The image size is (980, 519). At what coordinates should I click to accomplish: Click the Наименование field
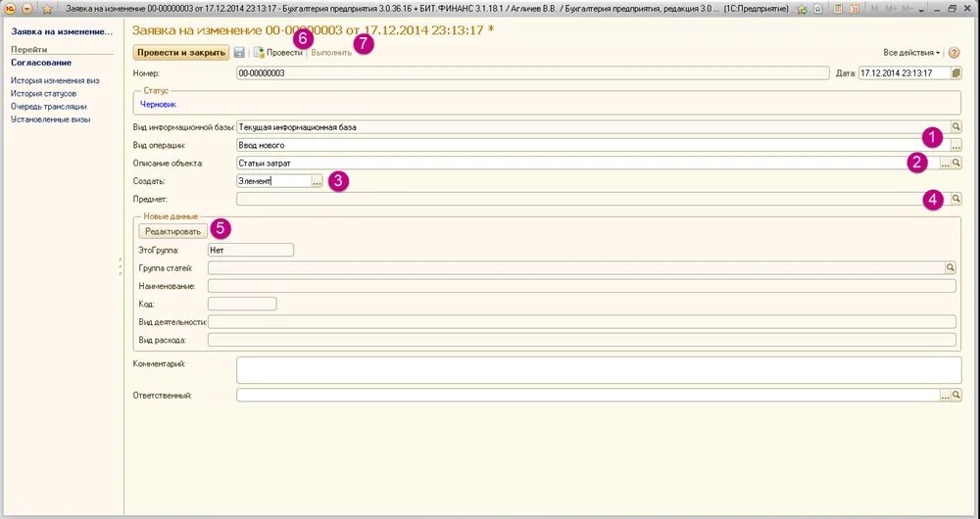pyautogui.click(x=582, y=286)
